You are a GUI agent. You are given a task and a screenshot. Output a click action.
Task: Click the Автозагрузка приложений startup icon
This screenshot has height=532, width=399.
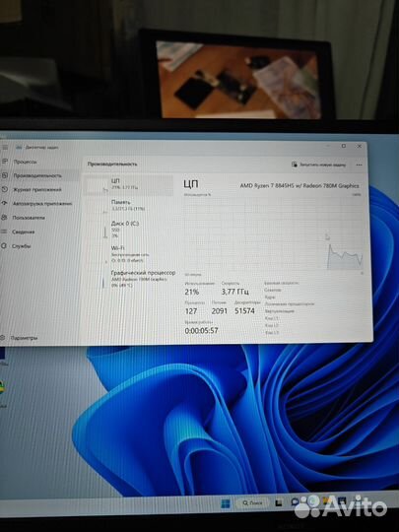5,203
